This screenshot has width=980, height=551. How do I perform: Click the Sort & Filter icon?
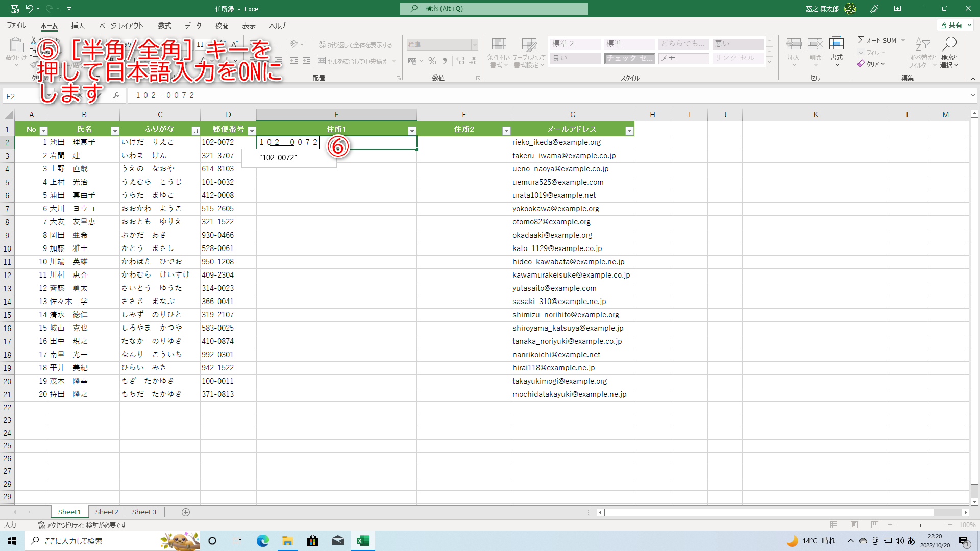point(922,45)
